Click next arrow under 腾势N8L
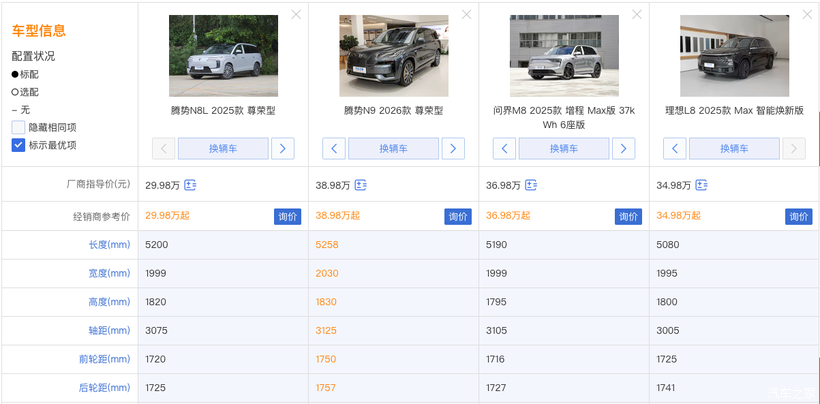 click(283, 148)
